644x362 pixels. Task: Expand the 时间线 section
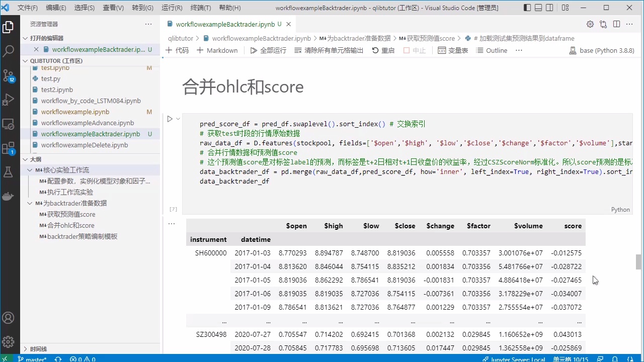(25, 349)
